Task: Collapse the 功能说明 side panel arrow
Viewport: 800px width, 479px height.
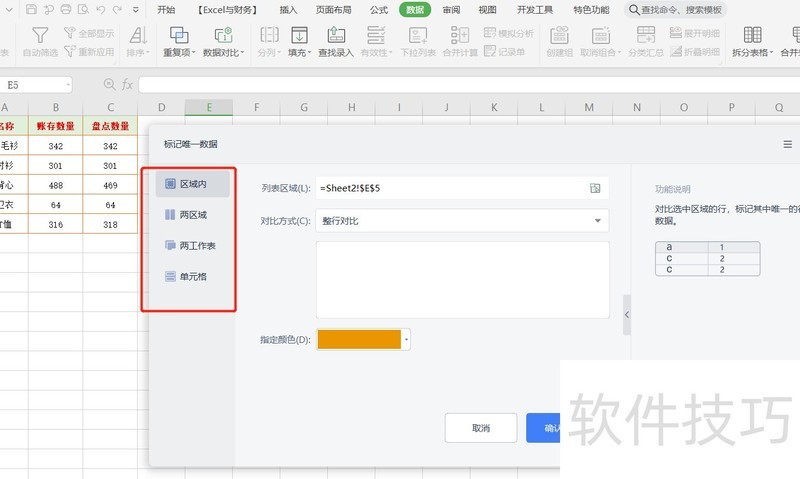Action: click(x=626, y=314)
